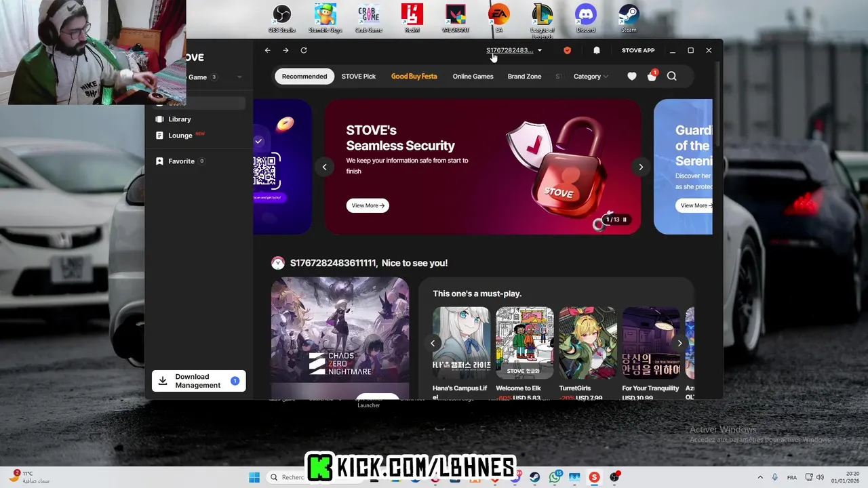Open the EA desktop shortcut
This screenshot has width=868, height=488.
pos(499,18)
